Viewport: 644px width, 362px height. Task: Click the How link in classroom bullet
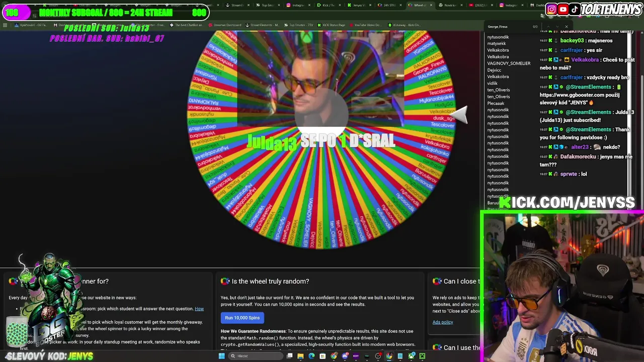pos(199,309)
